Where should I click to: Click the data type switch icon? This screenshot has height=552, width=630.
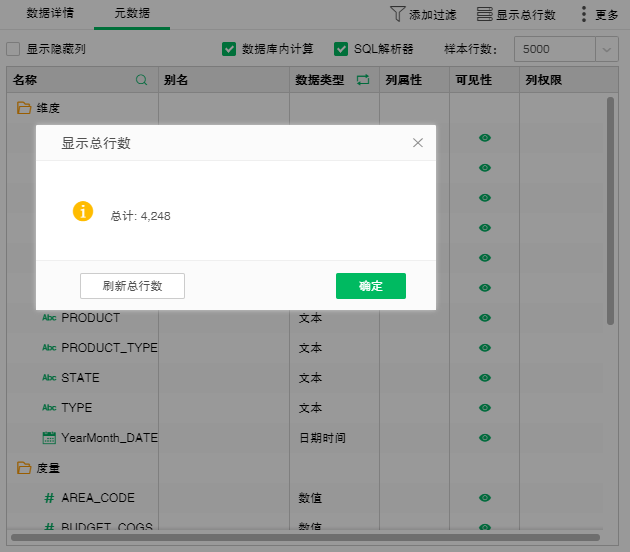[x=362, y=79]
